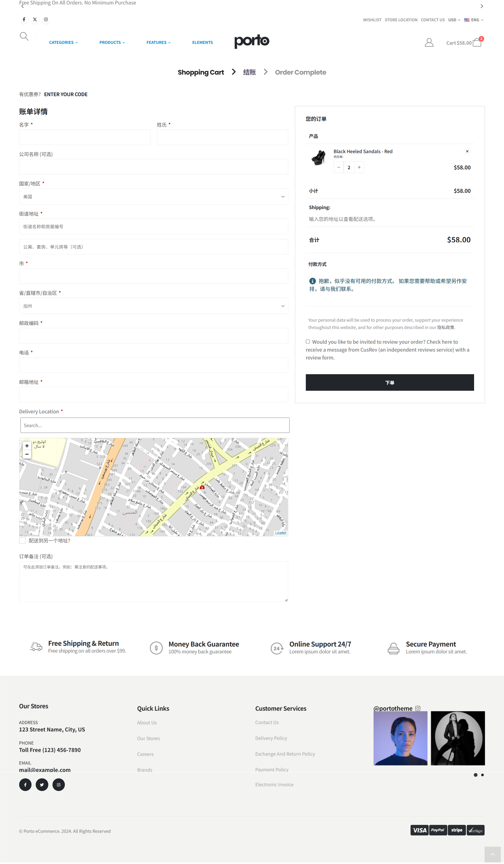Remove Black Heeled Sandals from order

click(467, 151)
